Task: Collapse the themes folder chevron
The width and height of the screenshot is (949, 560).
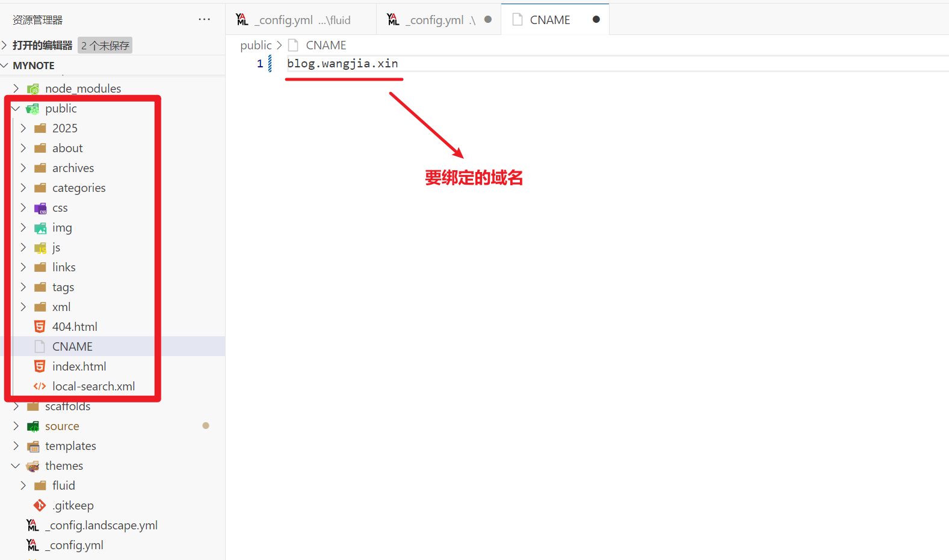Action: (x=16, y=466)
